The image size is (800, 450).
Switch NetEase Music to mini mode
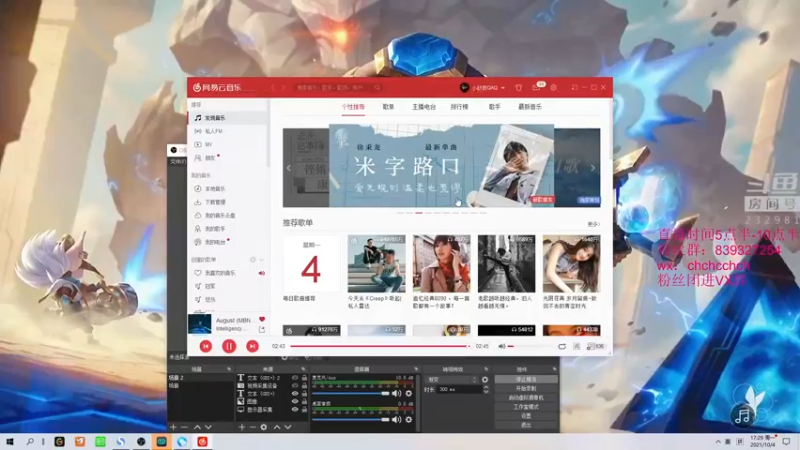point(574,88)
